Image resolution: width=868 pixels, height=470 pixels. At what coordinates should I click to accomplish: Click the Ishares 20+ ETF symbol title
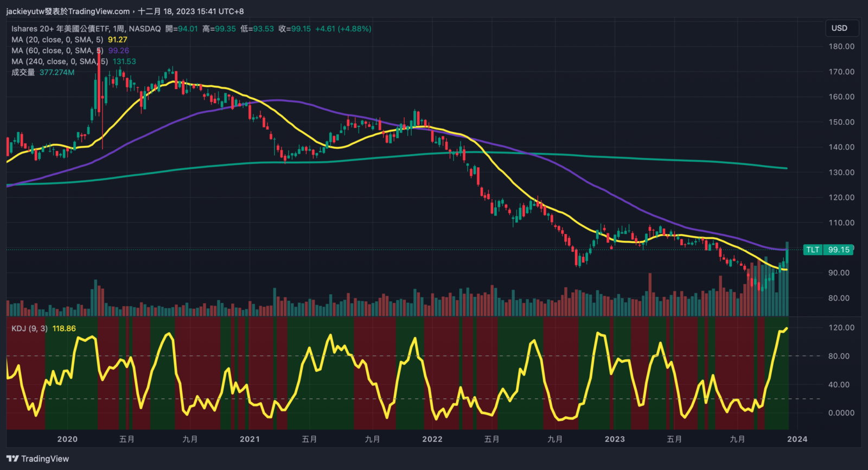pos(86,29)
